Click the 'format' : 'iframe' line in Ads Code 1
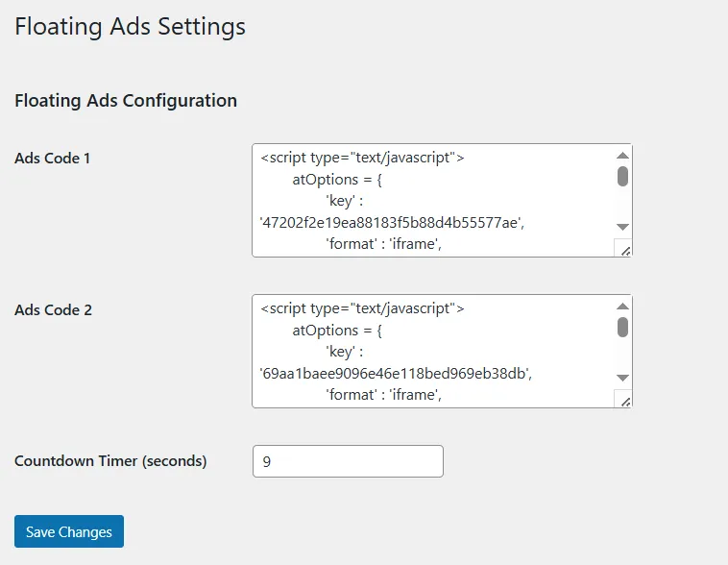The image size is (728, 565). click(x=383, y=244)
